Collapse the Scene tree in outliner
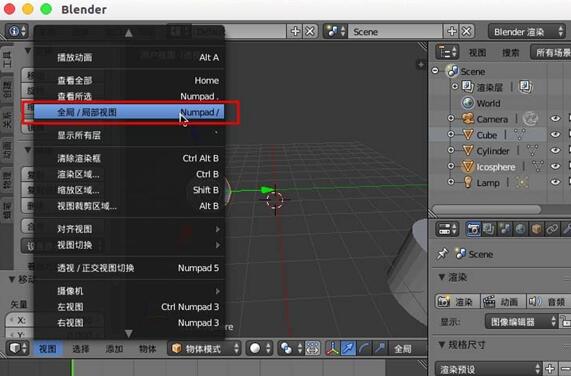Viewport: 571px width, 376px height. [436, 71]
